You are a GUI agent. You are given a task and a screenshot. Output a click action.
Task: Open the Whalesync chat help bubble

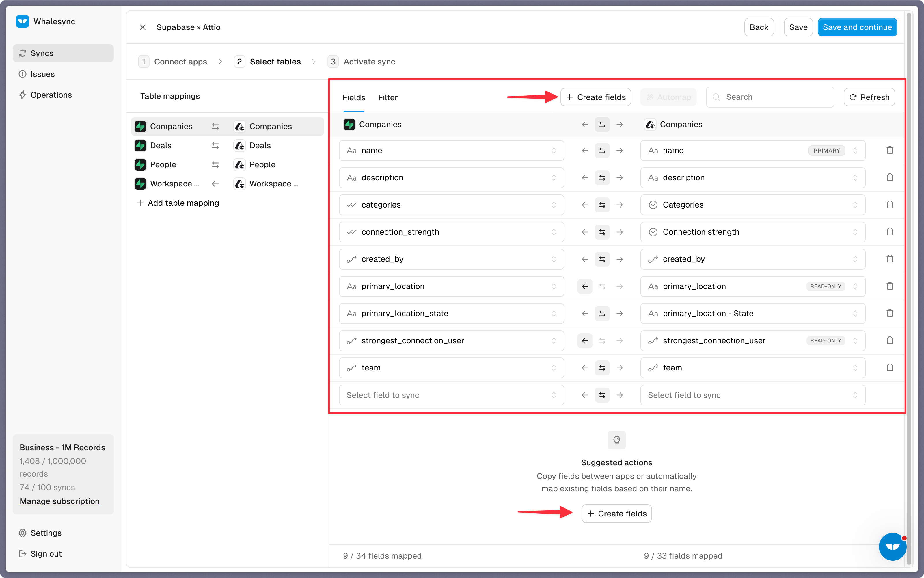tap(893, 547)
